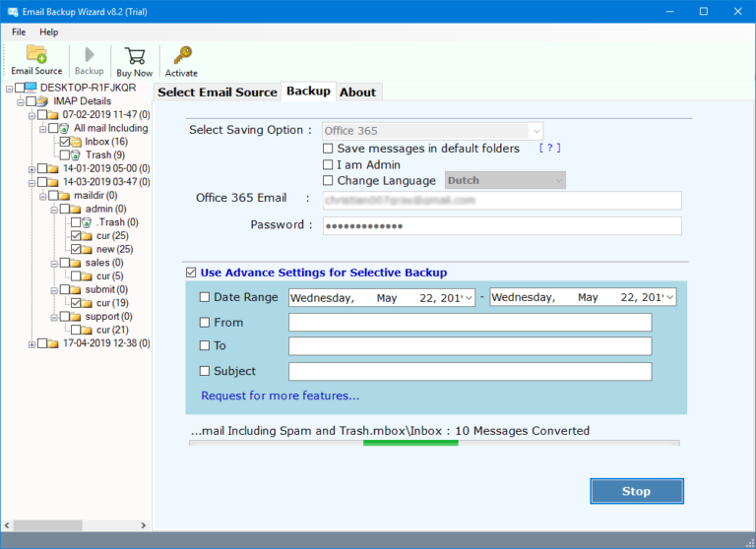Click the tree panel horizontal scrollbar thumb

47,525
